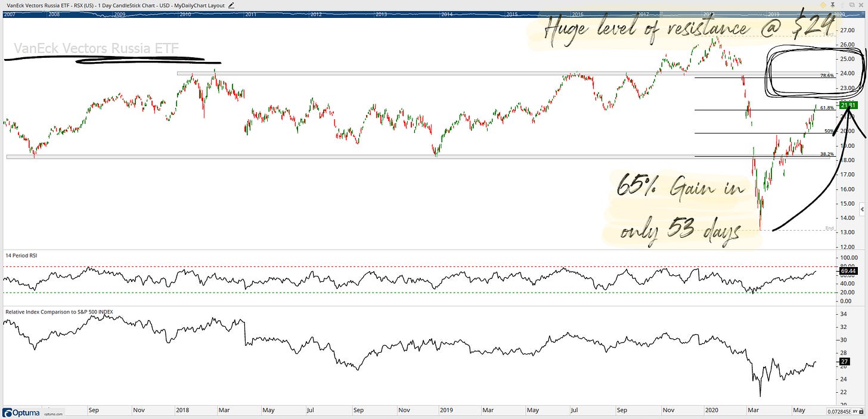Select 2008 on the overview timeline strip

click(54, 13)
